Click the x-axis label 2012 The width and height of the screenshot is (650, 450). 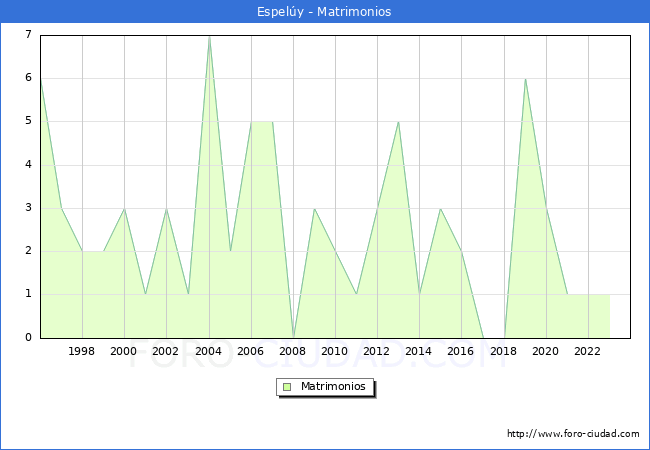tap(376, 351)
